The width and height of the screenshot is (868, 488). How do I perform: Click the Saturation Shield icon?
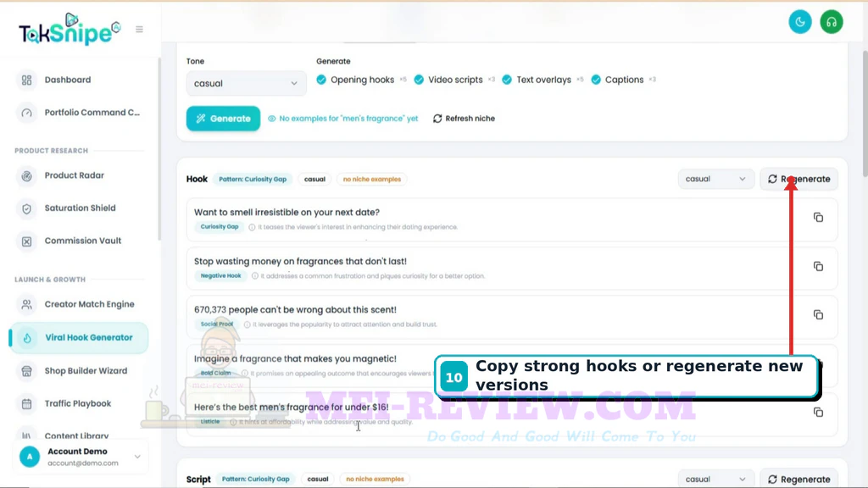(x=26, y=208)
